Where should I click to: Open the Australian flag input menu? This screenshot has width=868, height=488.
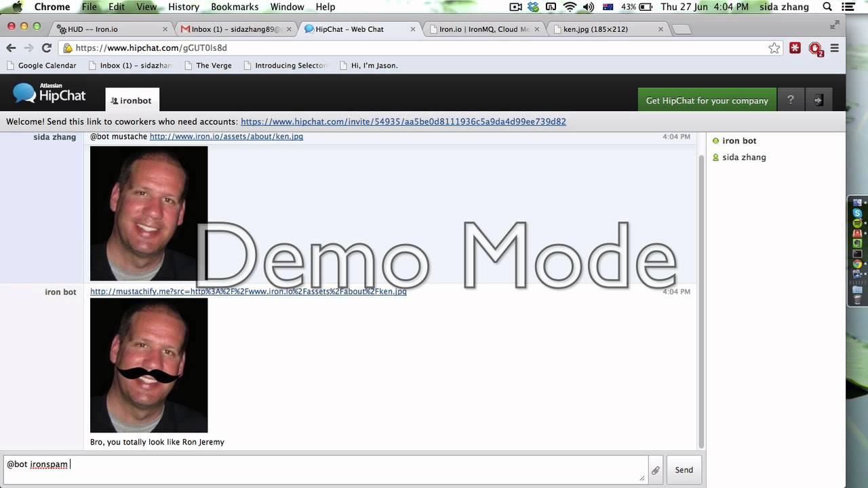[608, 7]
